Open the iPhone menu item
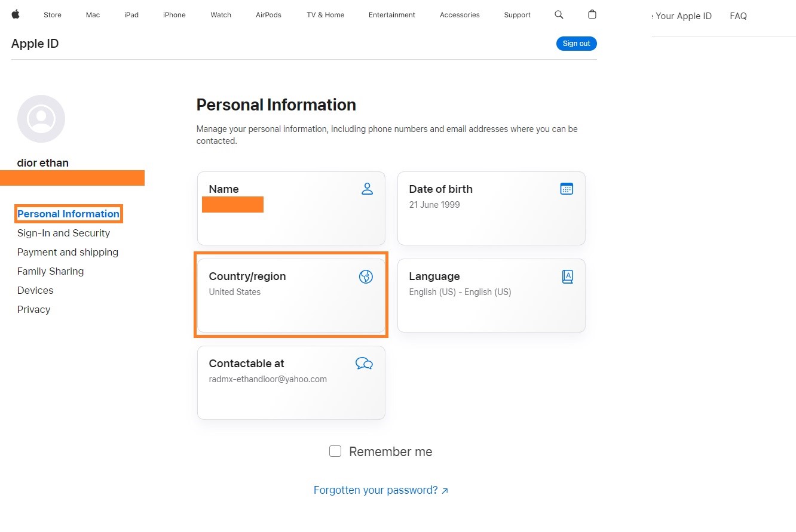 [174, 15]
